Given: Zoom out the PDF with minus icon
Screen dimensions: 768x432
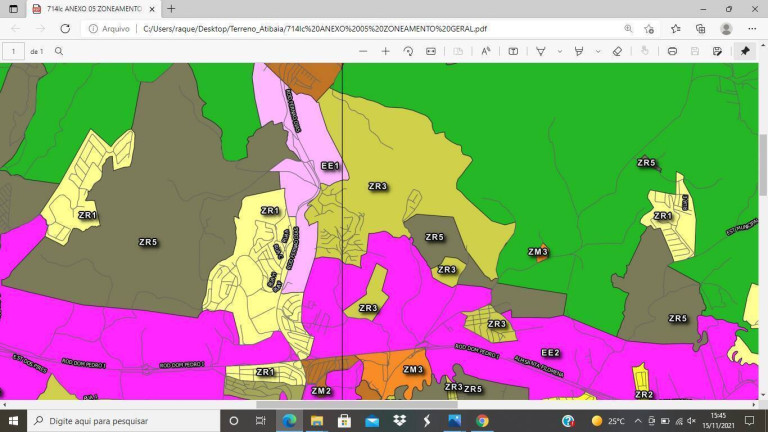Looking at the screenshot, I should coord(363,51).
